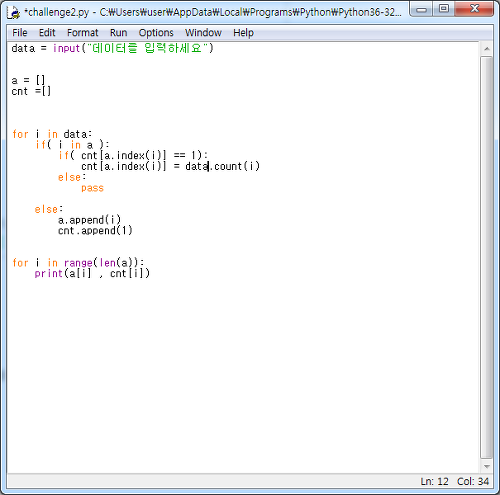Click the 'Col: 34' status indicator
Viewport: 500px width, 495px height.
point(473,481)
